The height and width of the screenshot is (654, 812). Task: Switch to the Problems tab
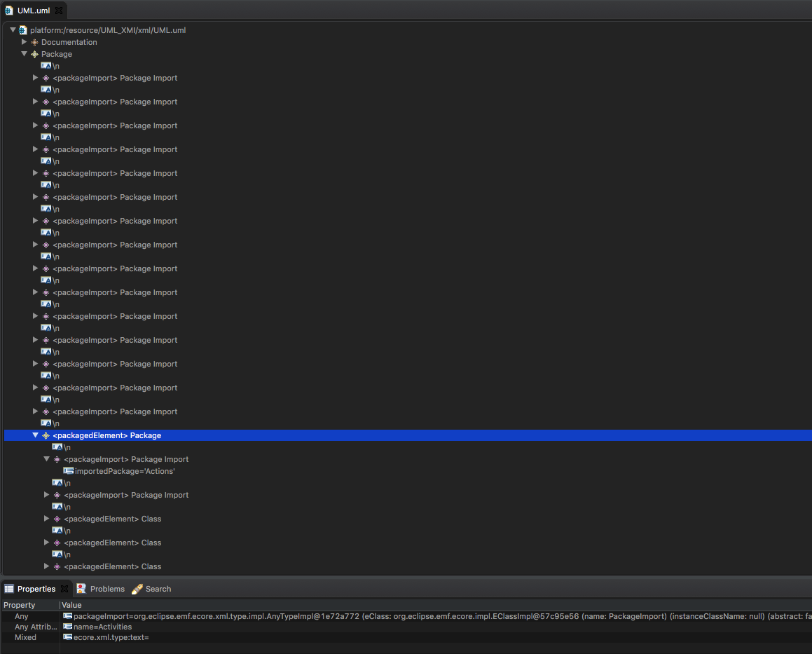[x=107, y=589]
